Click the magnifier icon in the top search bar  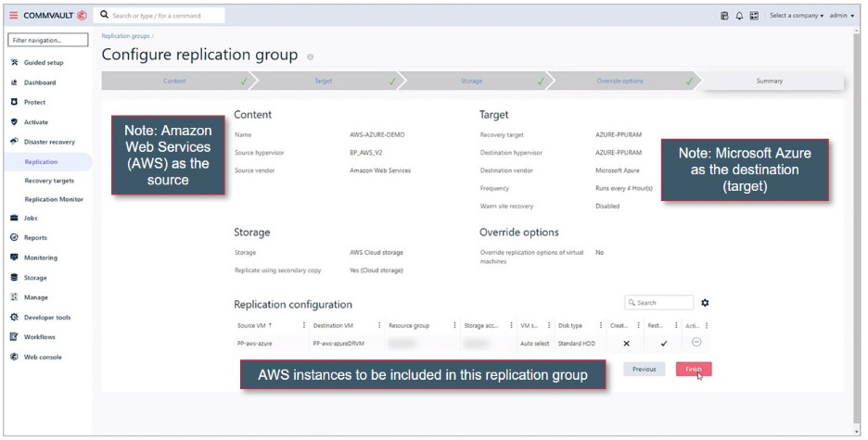click(x=104, y=15)
